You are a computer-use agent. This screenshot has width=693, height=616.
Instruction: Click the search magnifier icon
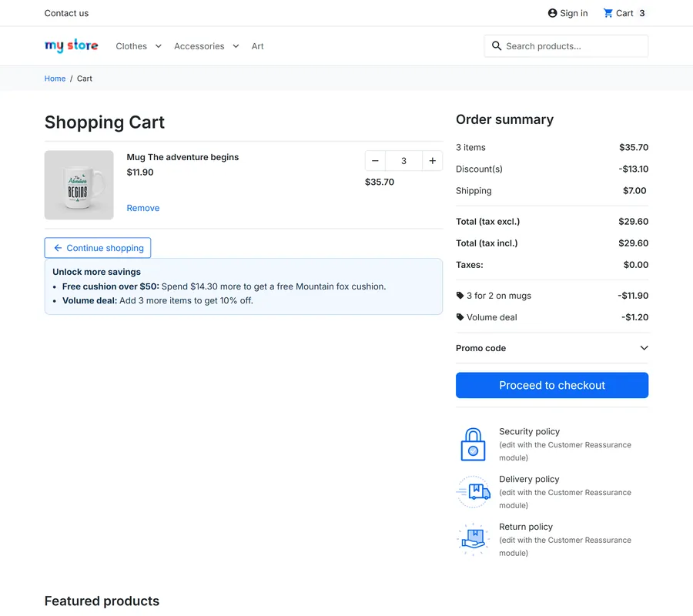point(497,46)
